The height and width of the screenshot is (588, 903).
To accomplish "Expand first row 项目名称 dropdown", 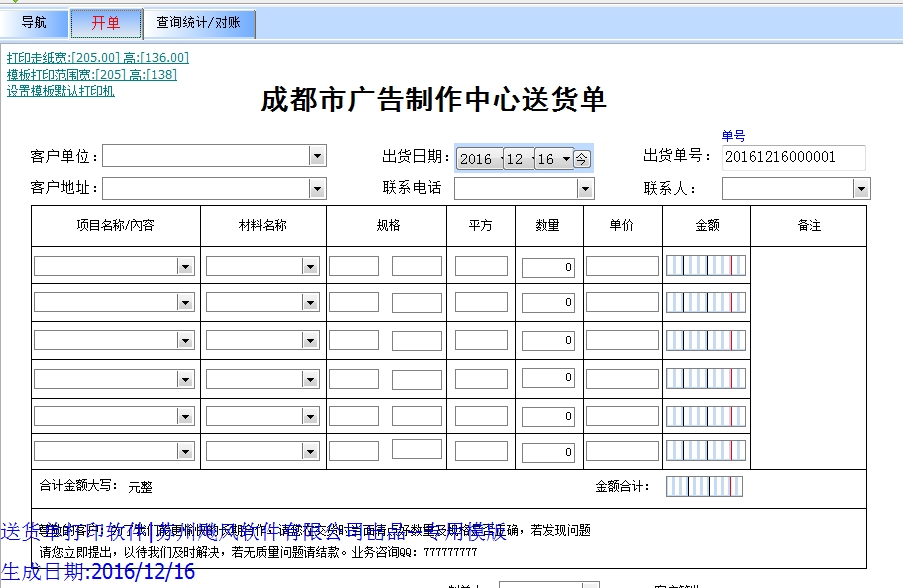I will (185, 267).
